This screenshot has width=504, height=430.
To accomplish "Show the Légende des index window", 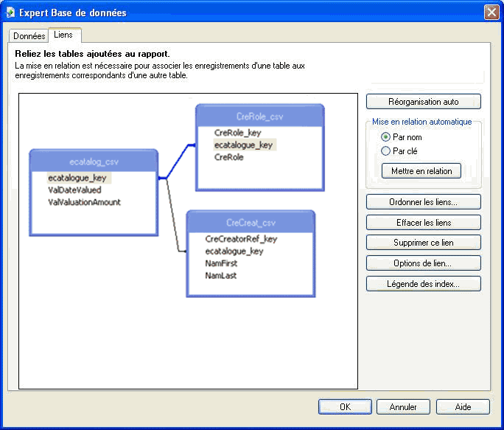I will pyautogui.click(x=423, y=284).
